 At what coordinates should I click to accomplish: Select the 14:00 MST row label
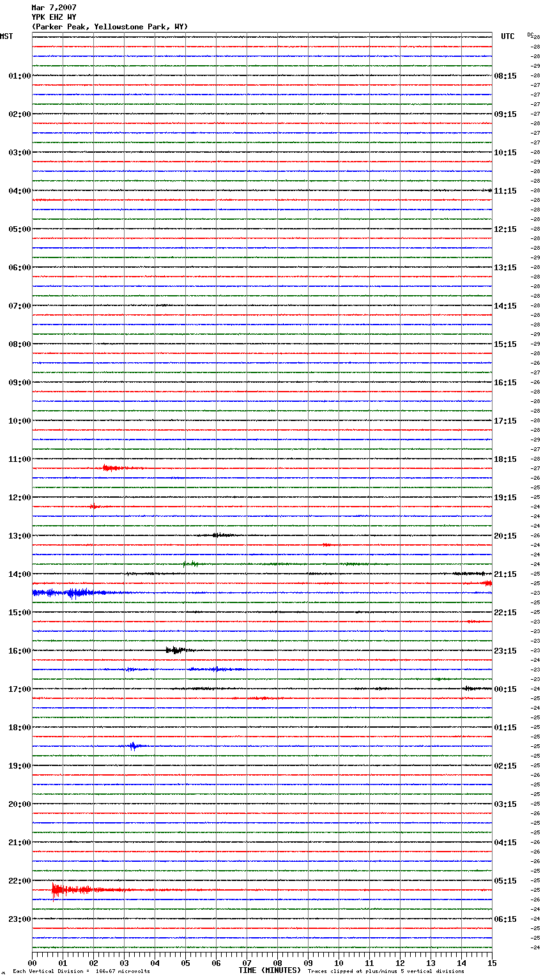pyautogui.click(x=20, y=574)
